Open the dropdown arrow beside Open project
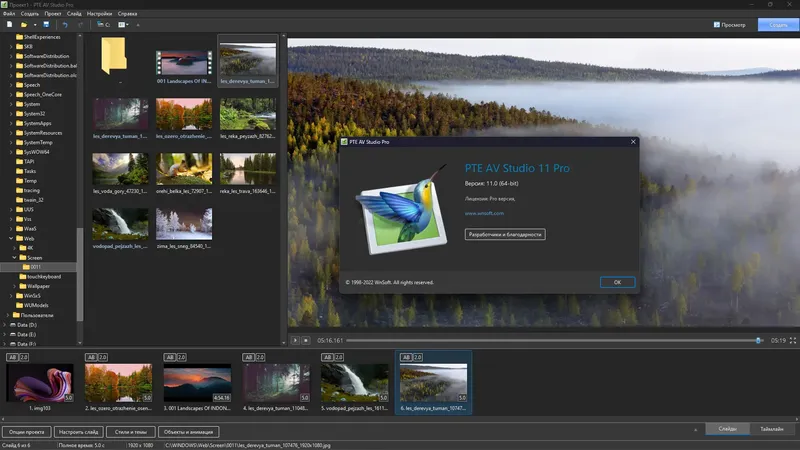The height and width of the screenshot is (450, 800). [x=35, y=24]
